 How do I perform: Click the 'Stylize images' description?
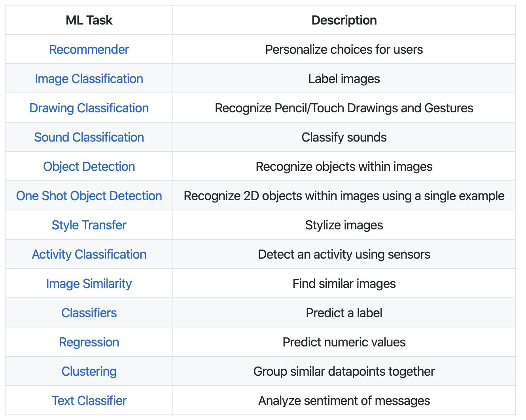click(344, 225)
